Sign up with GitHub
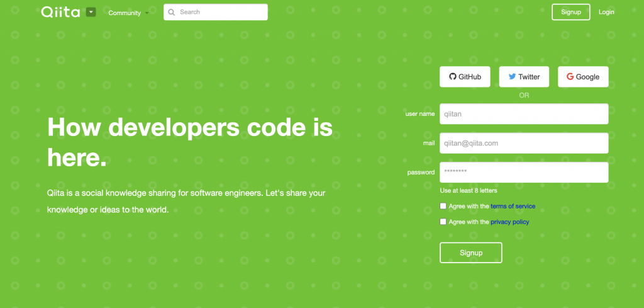Image resolution: width=644 pixels, height=308 pixels. point(465,76)
